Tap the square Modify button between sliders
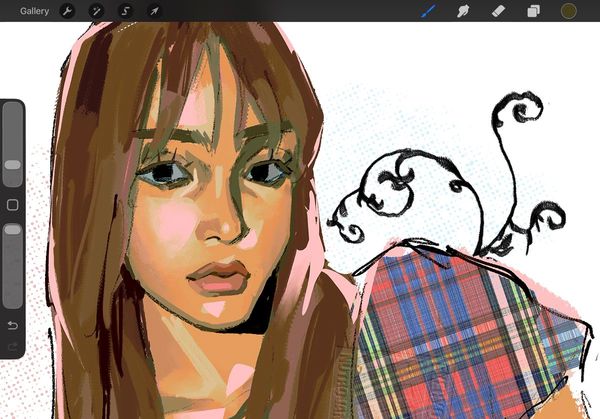Image resolution: width=600 pixels, height=419 pixels. click(13, 205)
